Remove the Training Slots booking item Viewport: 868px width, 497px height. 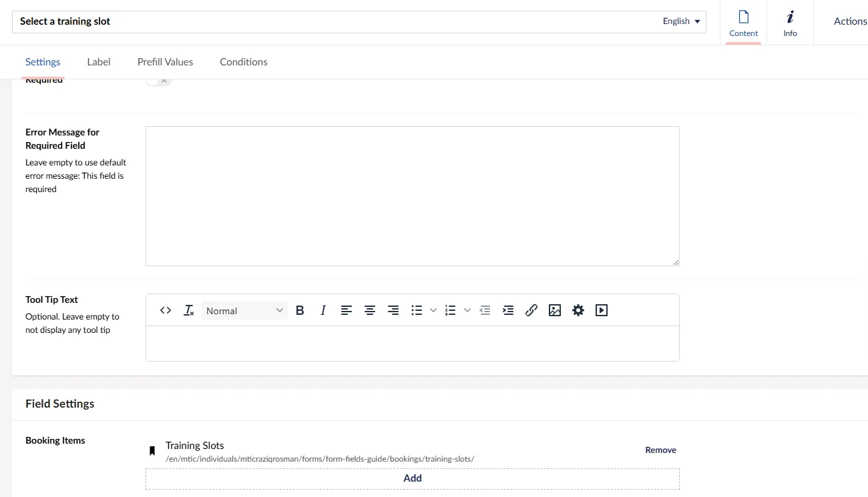click(x=660, y=450)
